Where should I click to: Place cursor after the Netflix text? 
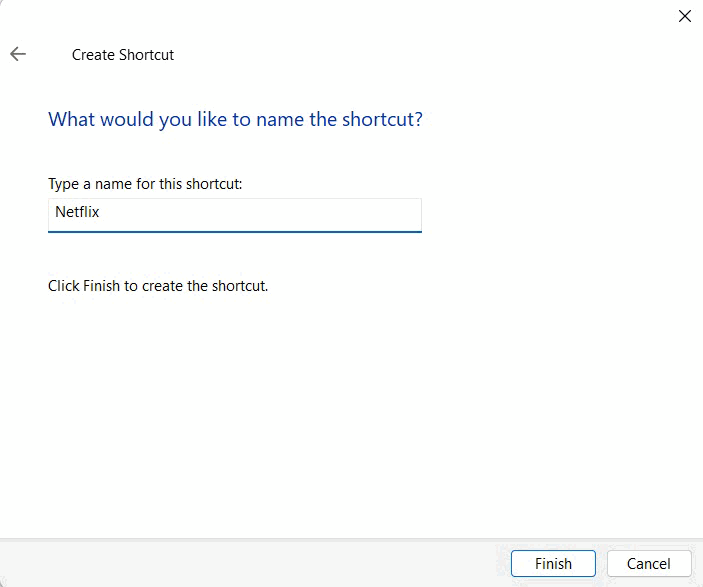(100, 212)
